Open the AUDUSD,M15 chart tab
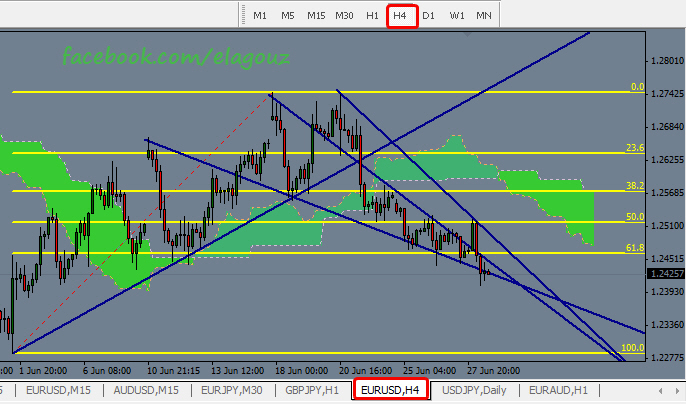The height and width of the screenshot is (404, 686). tap(146, 390)
